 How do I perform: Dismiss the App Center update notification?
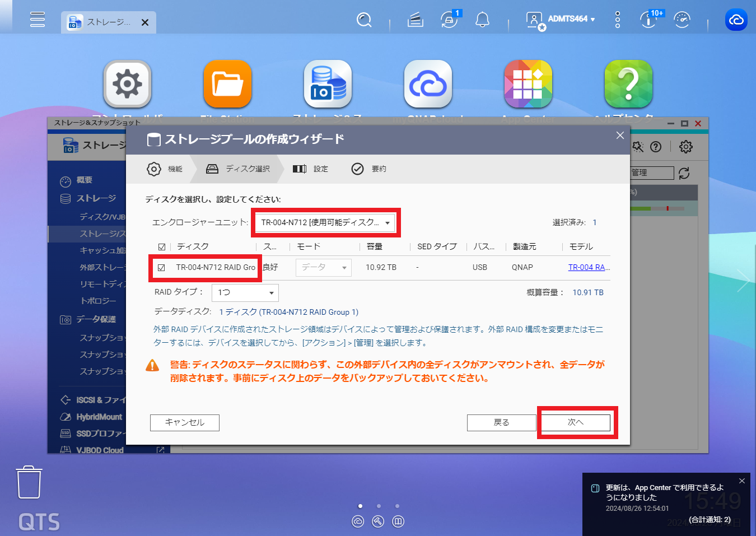pos(742,481)
